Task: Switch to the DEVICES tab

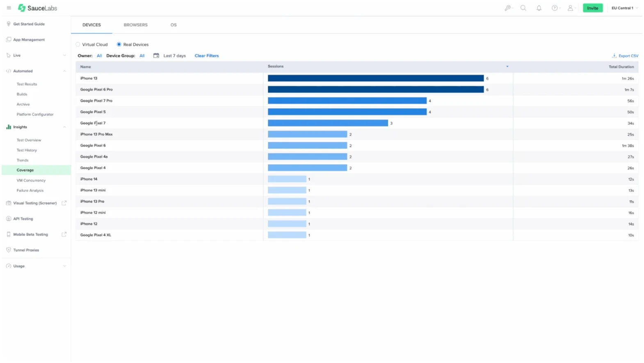Action: click(x=91, y=25)
